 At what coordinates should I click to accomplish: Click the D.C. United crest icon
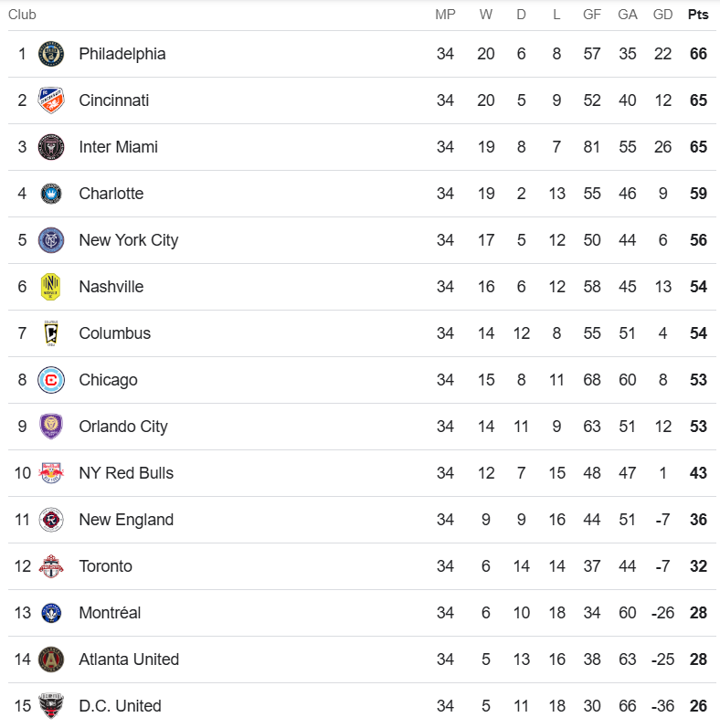coord(51,706)
